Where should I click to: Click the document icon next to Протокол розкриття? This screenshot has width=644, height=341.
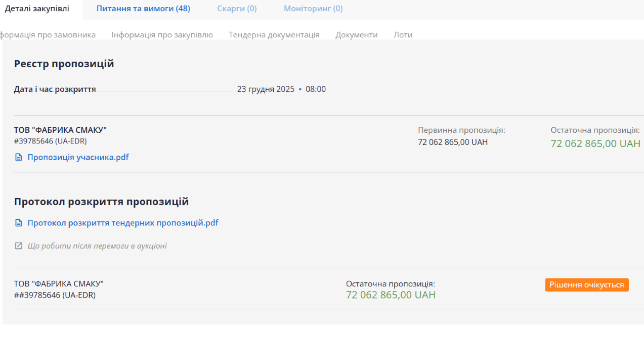pyautogui.click(x=19, y=223)
